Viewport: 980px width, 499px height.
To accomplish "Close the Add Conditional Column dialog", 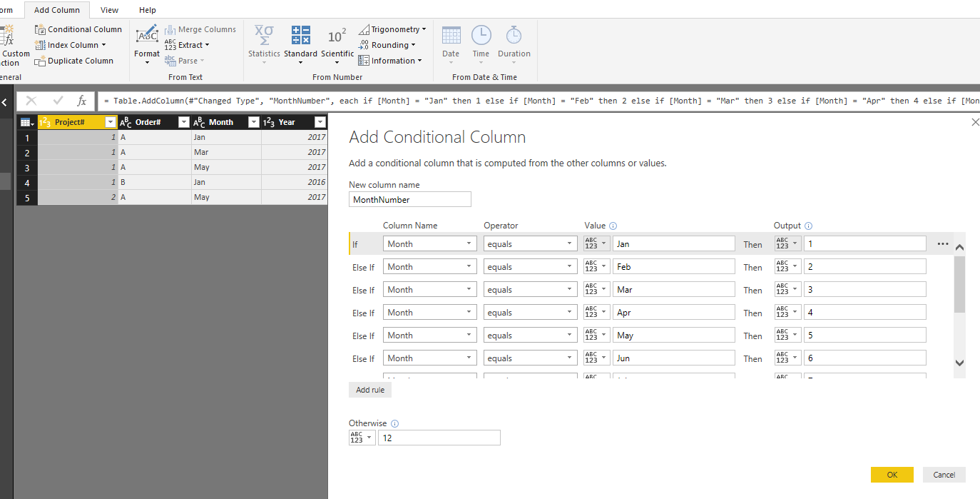I will click(975, 123).
